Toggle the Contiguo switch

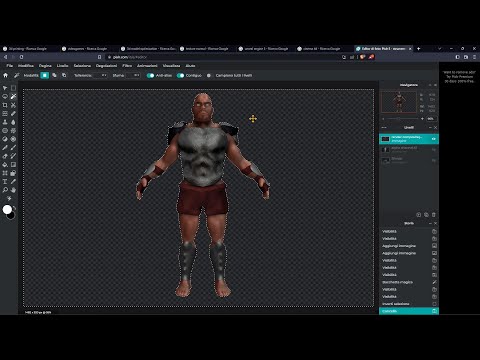click(180, 75)
